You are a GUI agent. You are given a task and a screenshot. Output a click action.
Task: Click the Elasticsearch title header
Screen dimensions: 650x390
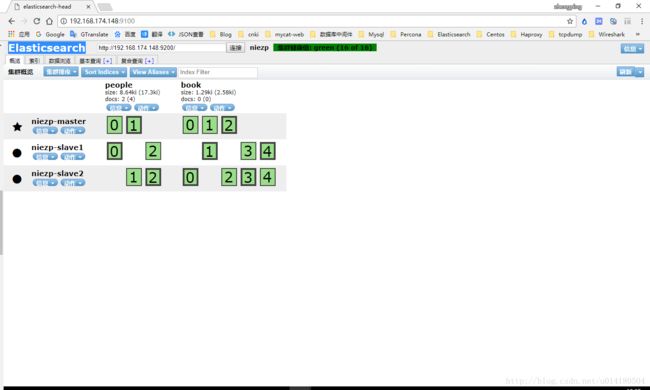[47, 48]
